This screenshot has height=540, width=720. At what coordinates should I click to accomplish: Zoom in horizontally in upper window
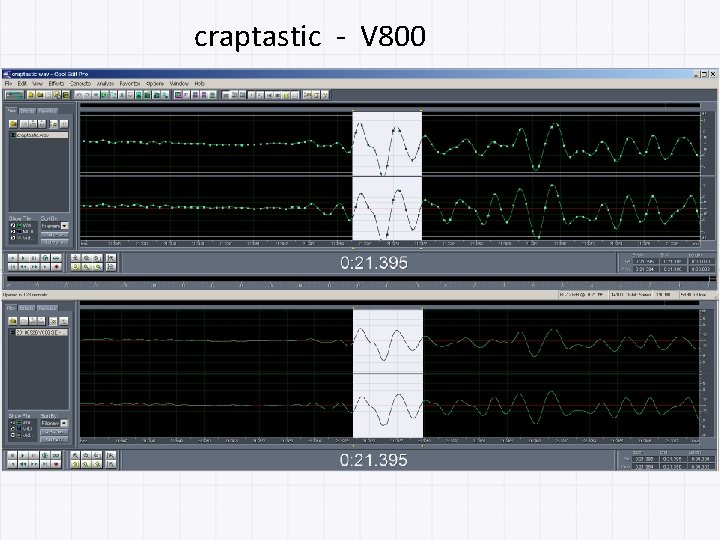click(76, 258)
